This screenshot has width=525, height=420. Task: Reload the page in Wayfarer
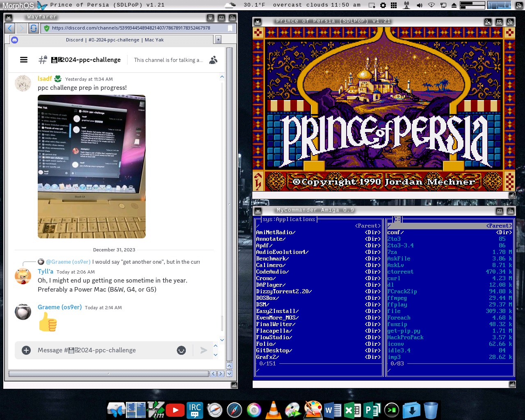(34, 28)
